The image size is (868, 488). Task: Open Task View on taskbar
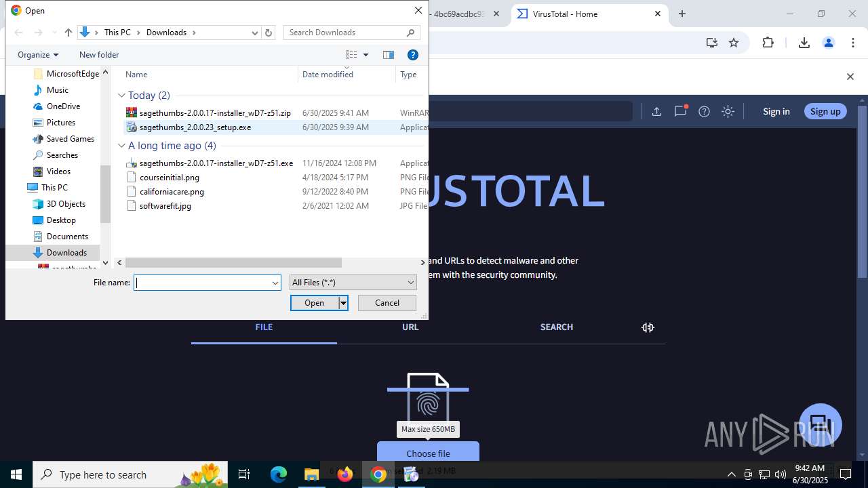click(x=244, y=474)
